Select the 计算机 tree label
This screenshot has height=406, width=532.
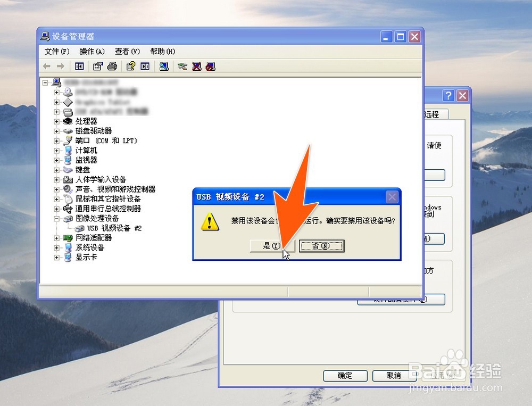[x=86, y=151]
